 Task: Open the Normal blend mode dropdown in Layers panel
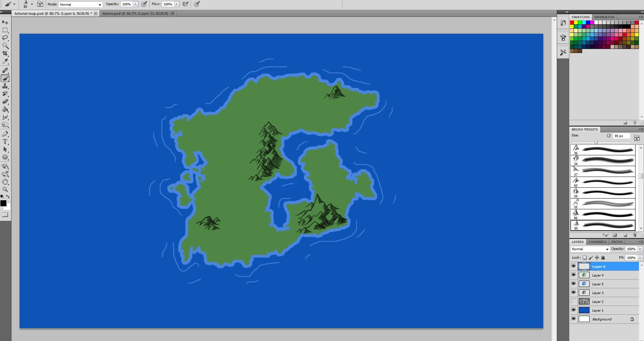click(590, 249)
